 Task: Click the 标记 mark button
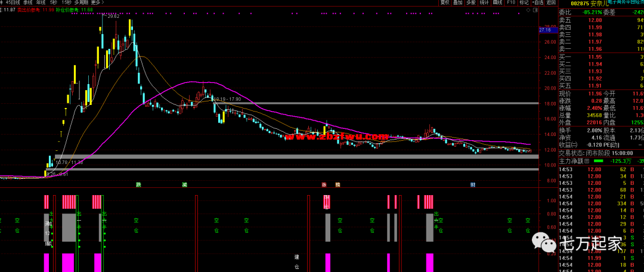[524, 3]
